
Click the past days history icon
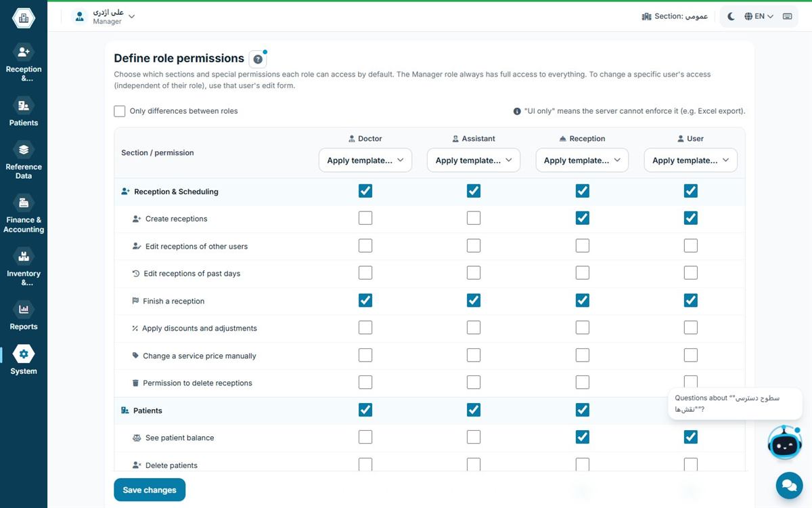pos(135,274)
